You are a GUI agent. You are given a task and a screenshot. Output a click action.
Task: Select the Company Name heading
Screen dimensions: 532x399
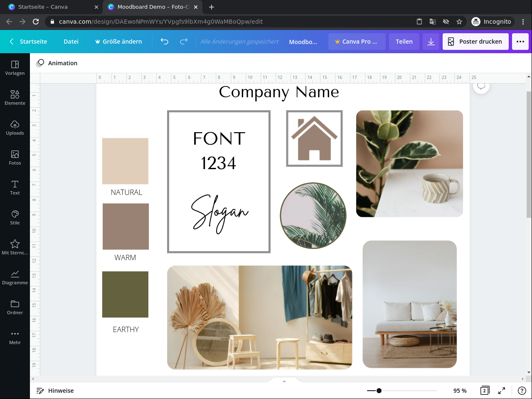(279, 92)
